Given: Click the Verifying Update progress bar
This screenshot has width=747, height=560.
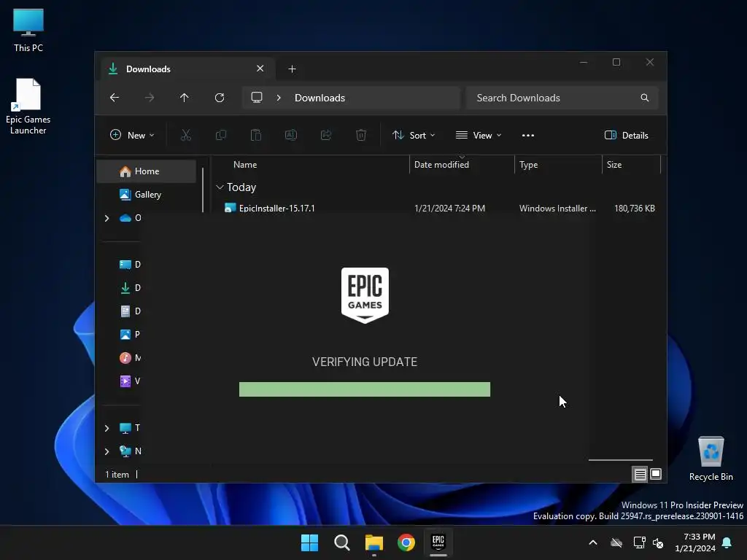Looking at the screenshot, I should pyautogui.click(x=365, y=389).
